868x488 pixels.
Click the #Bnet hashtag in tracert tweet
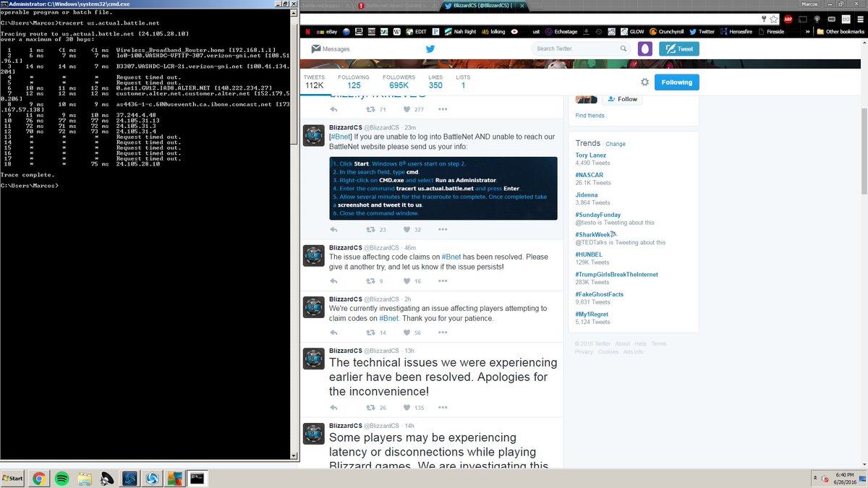coord(340,137)
